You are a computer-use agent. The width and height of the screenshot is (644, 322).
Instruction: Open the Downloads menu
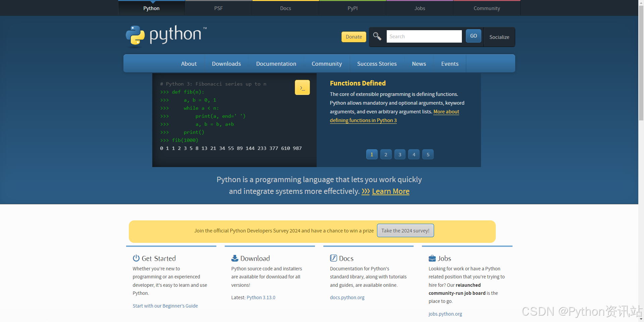point(226,64)
